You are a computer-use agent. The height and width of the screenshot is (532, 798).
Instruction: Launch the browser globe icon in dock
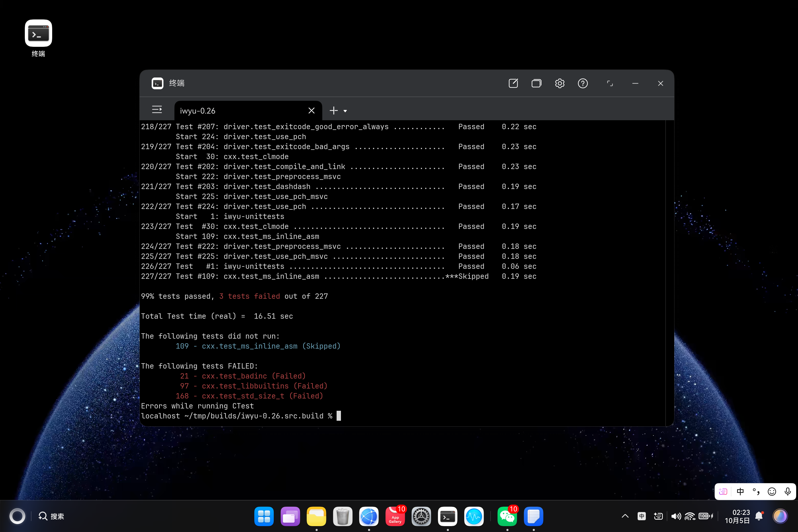tap(369, 516)
